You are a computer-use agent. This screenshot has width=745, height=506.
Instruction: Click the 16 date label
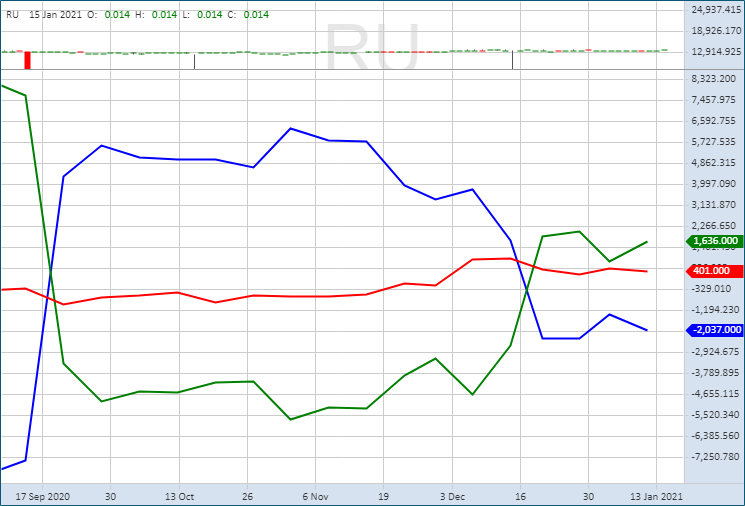tap(520, 496)
